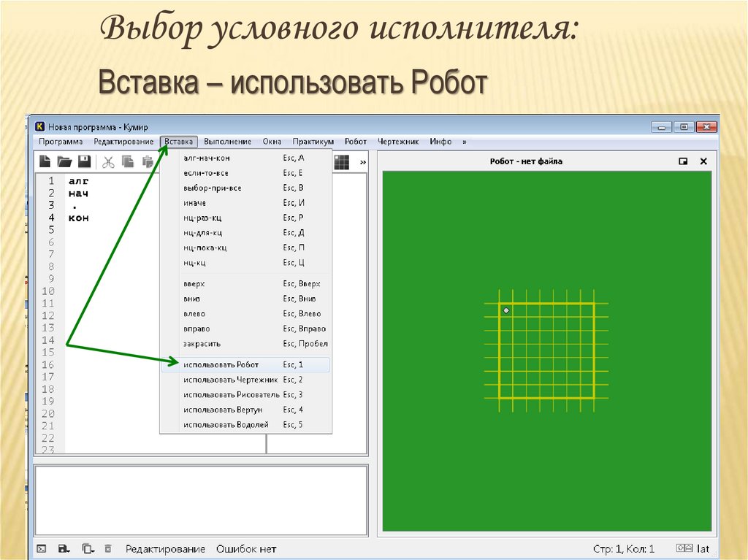Click the clear trash icon in status bar
The height and width of the screenshot is (560, 748).
coord(108,548)
